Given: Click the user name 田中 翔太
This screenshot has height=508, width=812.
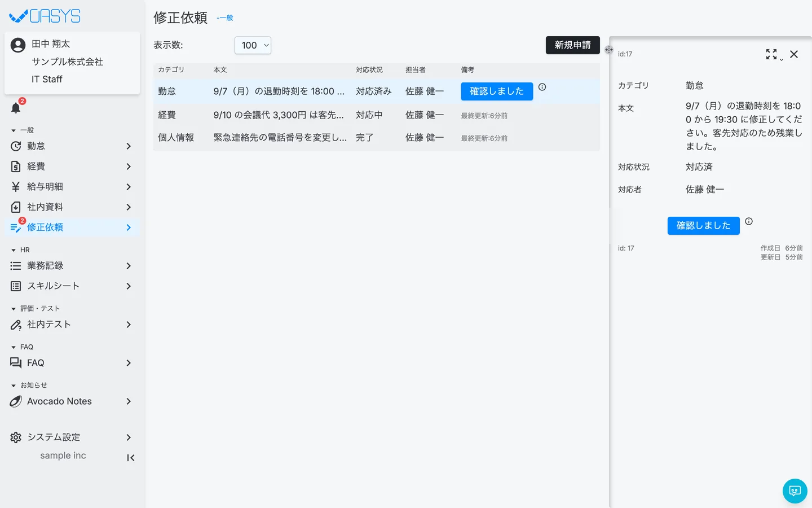Looking at the screenshot, I should click(51, 44).
